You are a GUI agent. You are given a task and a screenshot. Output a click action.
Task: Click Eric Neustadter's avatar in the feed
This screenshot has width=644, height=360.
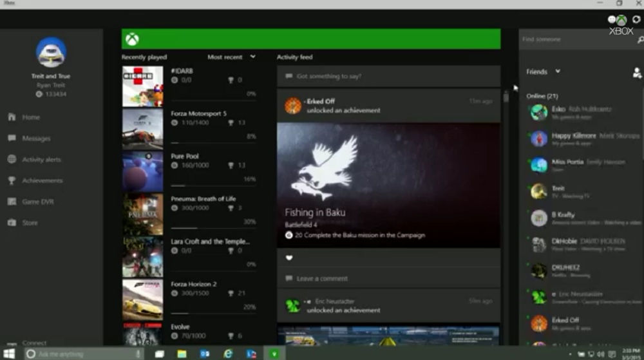coord(293,306)
